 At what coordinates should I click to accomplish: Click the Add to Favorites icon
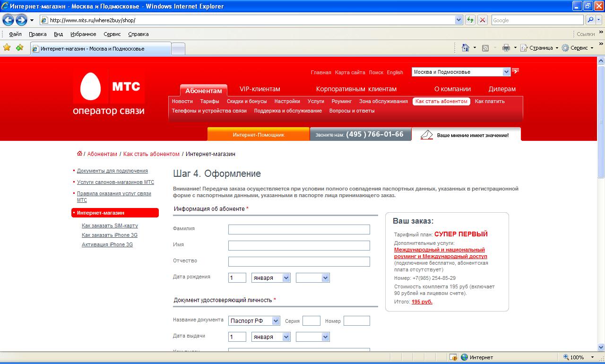pos(19,48)
